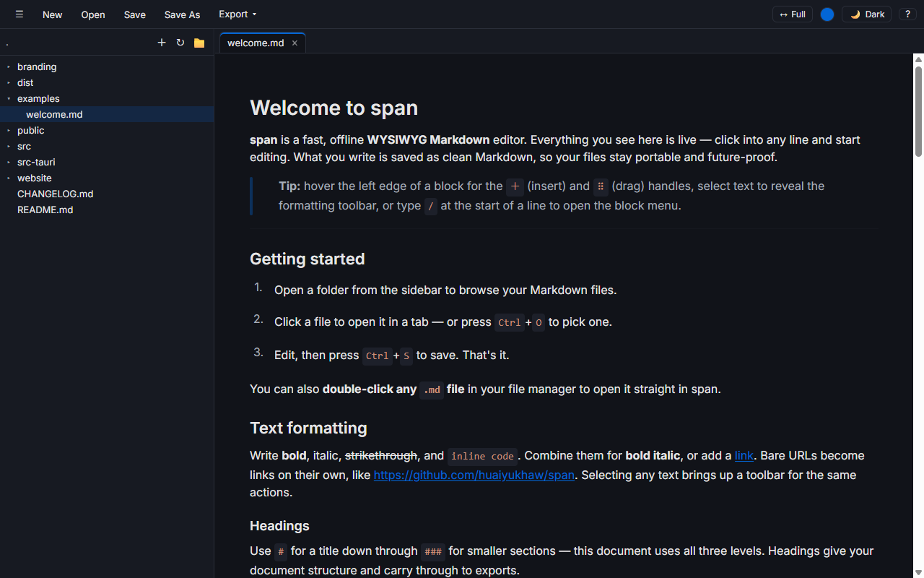Click the '###' code chip
This screenshot has height=578, width=924.
pos(433,551)
